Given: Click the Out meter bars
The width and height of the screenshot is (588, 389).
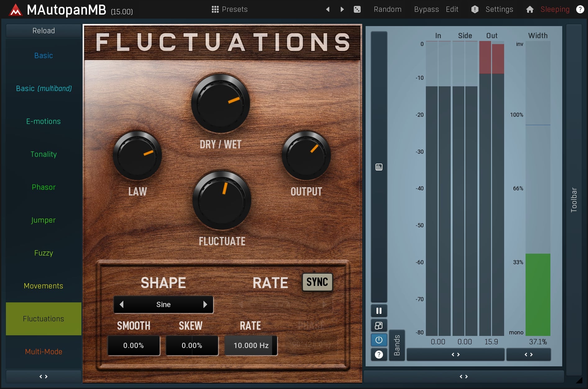Looking at the screenshot, I should [492, 188].
